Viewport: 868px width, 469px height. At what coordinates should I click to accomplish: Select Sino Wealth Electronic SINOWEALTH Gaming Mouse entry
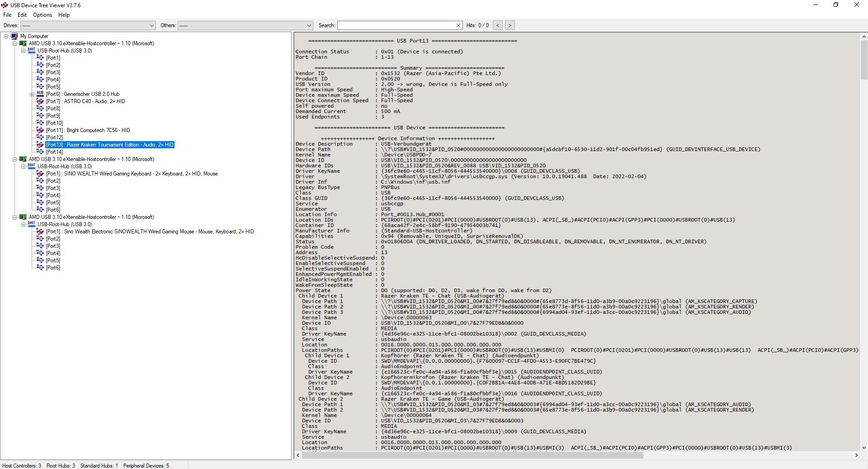coord(150,232)
